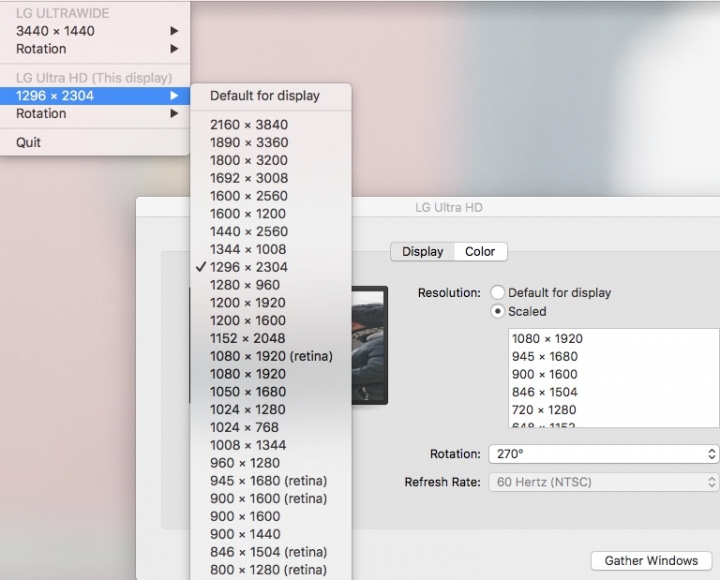The image size is (720, 580).
Task: Select the highlighted 1296 × 2304 menu entry
Action: 95,96
